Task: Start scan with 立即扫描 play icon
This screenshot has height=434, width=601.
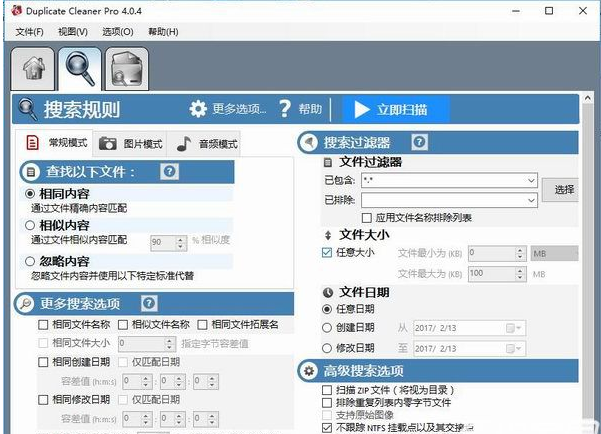Action: coord(361,110)
